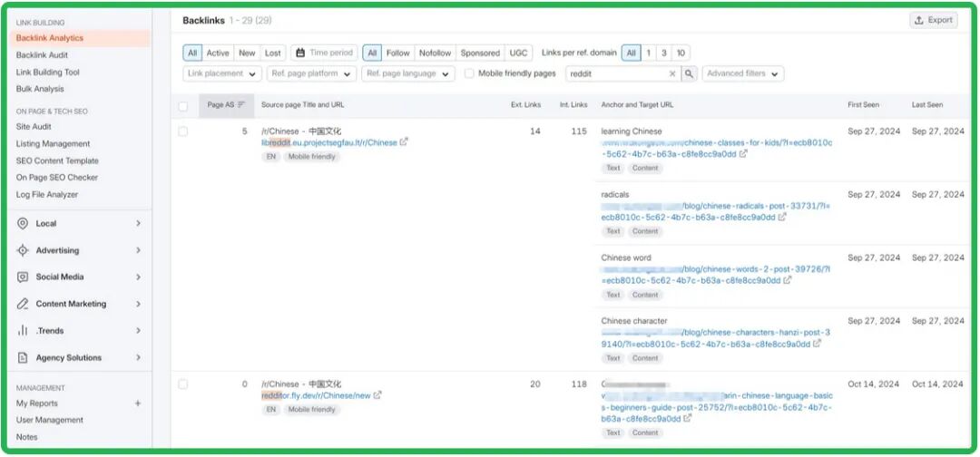Open the Ref. page language dropdown
This screenshot has width=980, height=457.
tap(407, 74)
